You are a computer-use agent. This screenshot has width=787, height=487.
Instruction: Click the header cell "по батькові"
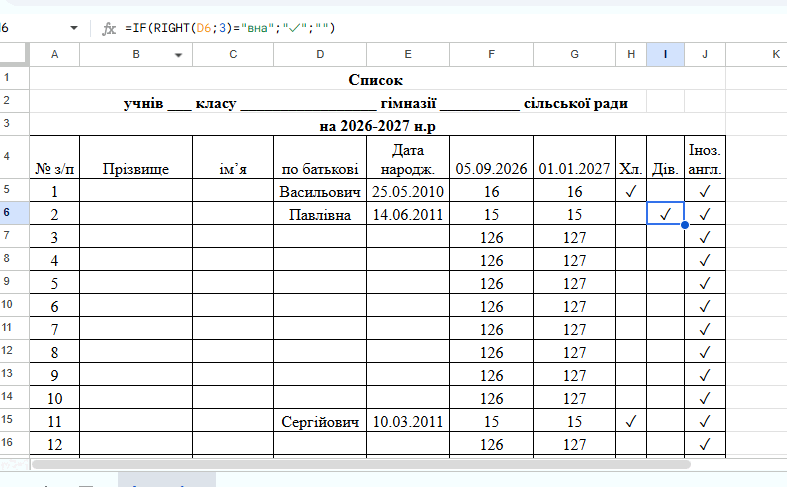click(320, 157)
